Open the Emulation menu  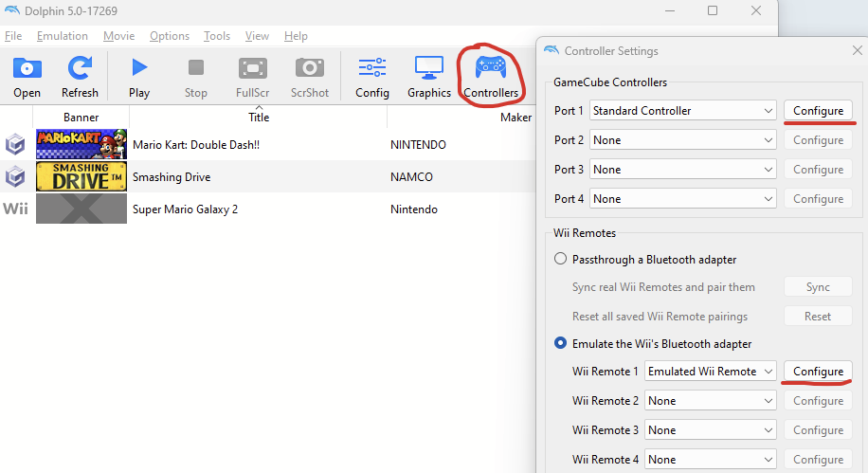click(62, 36)
